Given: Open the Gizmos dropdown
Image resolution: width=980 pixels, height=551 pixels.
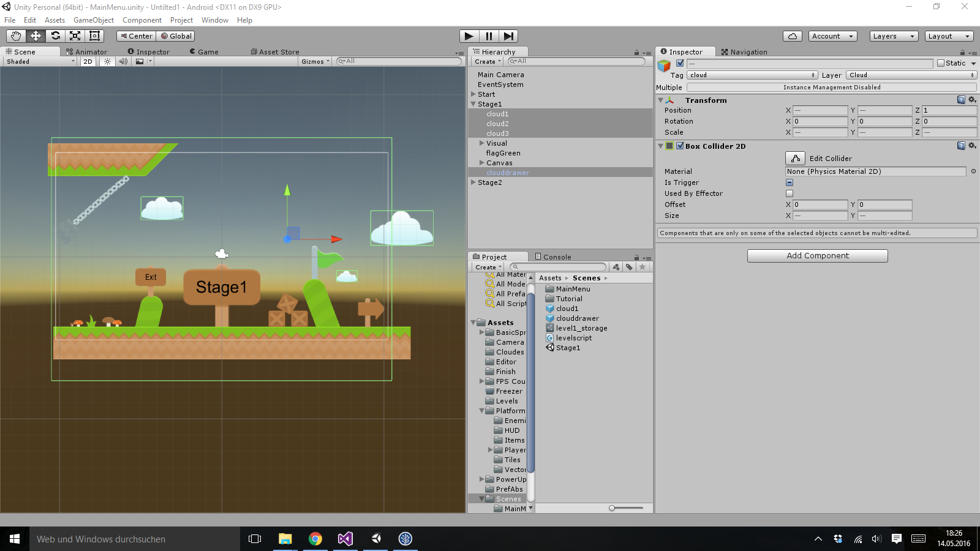Looking at the screenshot, I should click(x=315, y=61).
